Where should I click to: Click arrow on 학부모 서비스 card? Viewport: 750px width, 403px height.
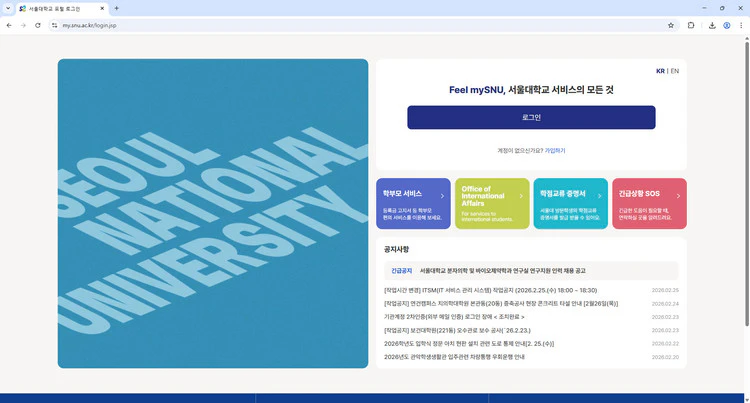click(442, 196)
